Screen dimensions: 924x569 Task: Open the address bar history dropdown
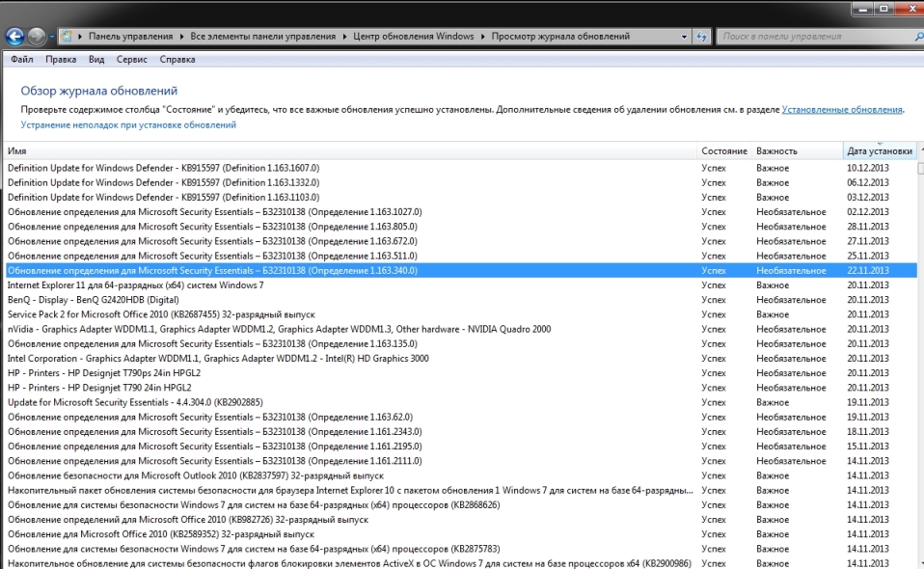[x=684, y=37]
